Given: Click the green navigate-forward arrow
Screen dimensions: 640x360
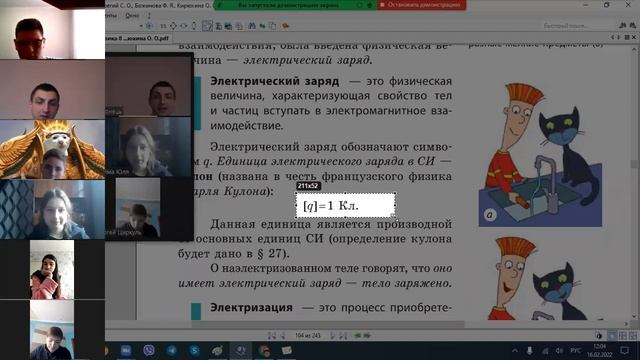Looking at the screenshot, I should 367,336.
